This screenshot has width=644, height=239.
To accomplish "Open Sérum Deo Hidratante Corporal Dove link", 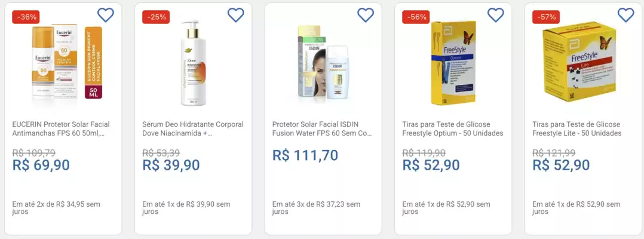I will click(193, 128).
